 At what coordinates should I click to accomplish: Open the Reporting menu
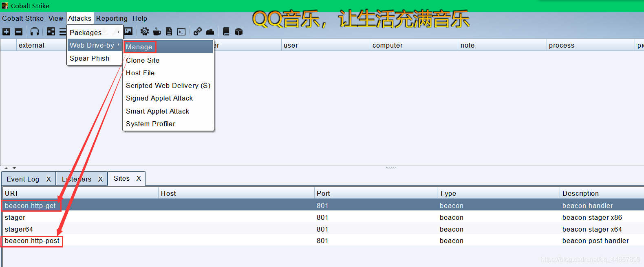pyautogui.click(x=112, y=18)
